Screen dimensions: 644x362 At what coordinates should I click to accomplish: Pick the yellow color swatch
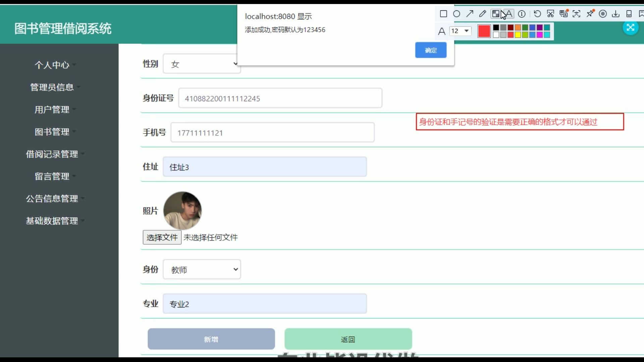[x=518, y=35]
